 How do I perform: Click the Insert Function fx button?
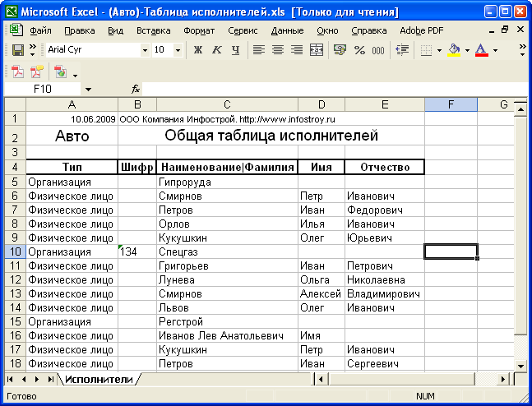click(x=136, y=89)
